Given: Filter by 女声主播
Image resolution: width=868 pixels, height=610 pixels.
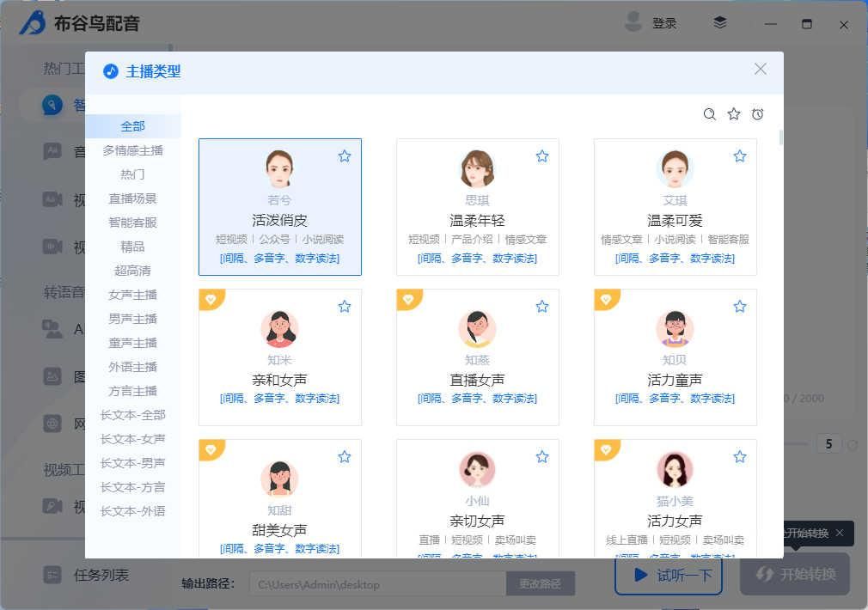Looking at the screenshot, I should 133,295.
